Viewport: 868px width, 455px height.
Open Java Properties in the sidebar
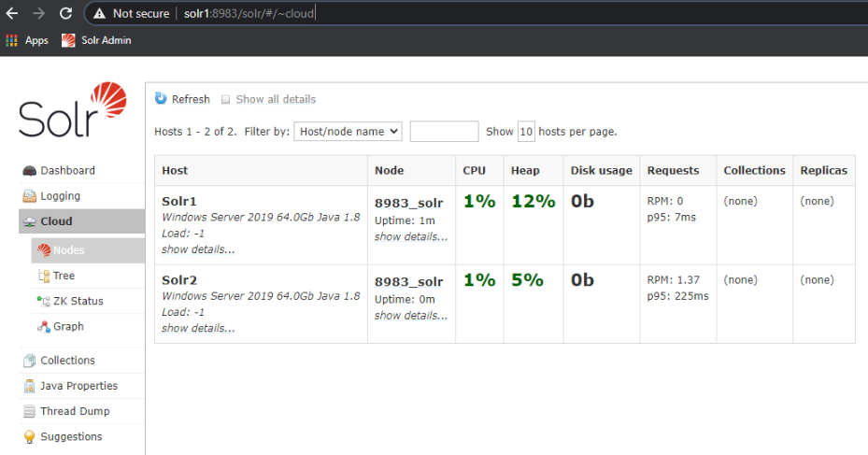pos(78,386)
